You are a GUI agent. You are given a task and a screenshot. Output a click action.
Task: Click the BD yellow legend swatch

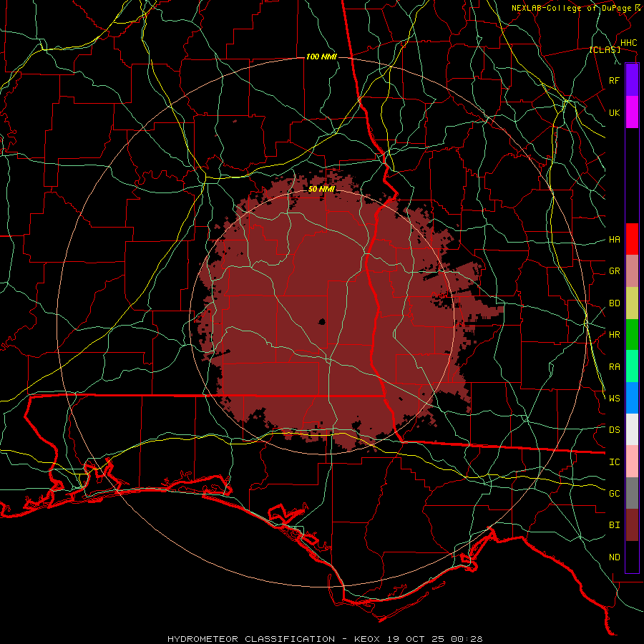coord(632,303)
